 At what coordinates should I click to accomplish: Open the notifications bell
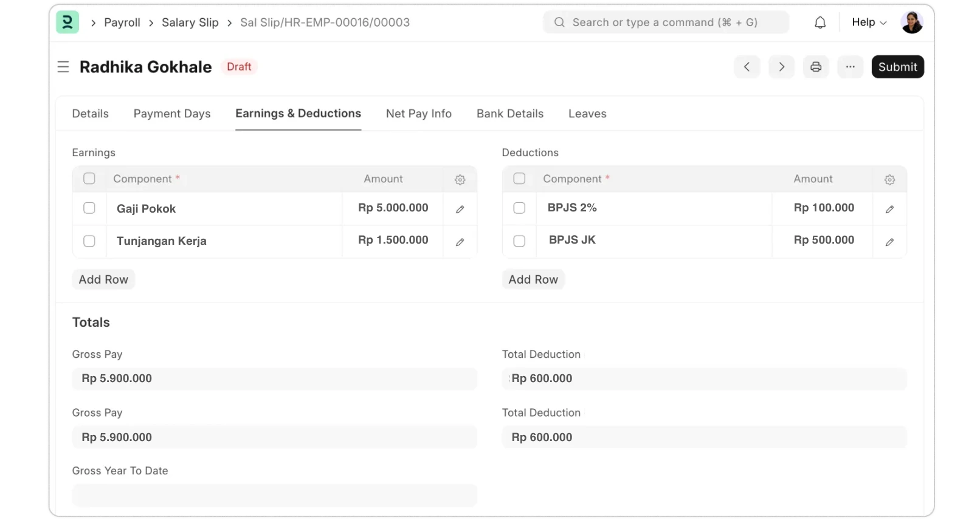pos(820,22)
